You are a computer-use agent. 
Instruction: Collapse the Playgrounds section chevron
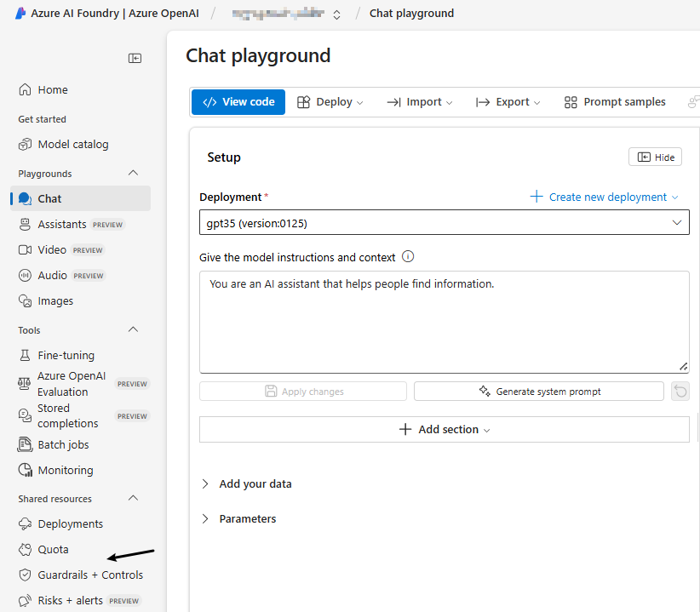point(133,173)
